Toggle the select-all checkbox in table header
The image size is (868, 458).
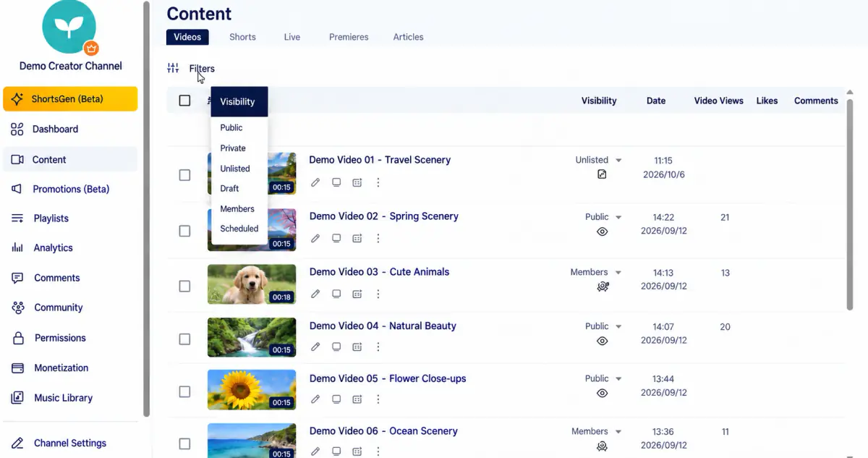184,101
